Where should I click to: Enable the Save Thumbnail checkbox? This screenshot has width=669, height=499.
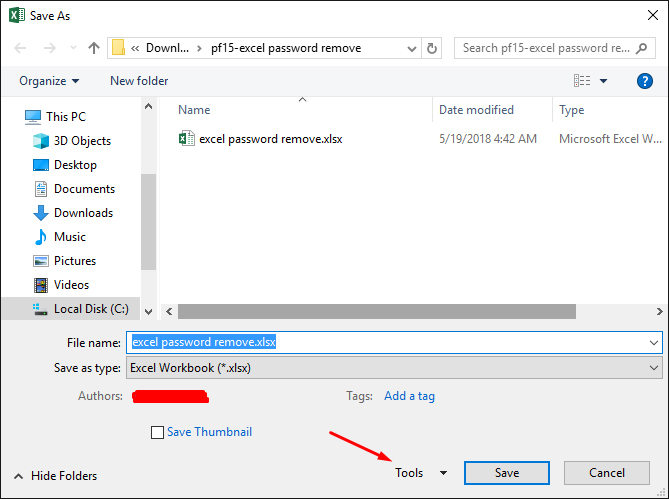tap(157, 433)
